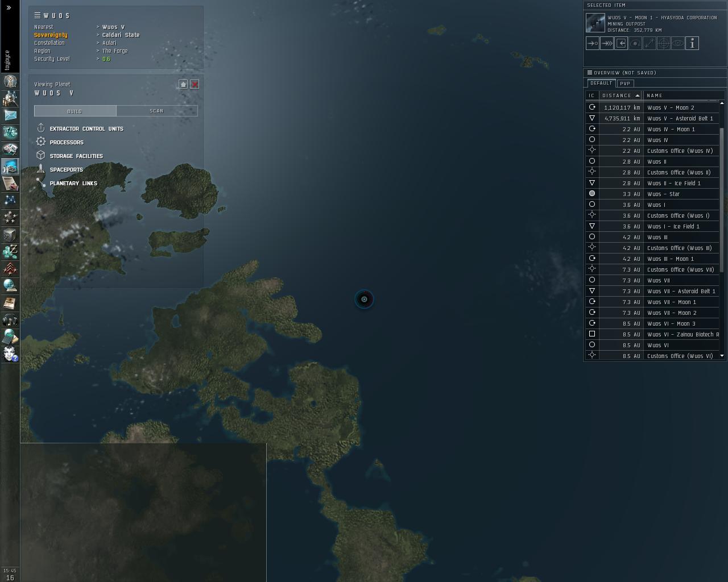
Task: Open the red Militia chevrons icon
Action: coord(10,269)
